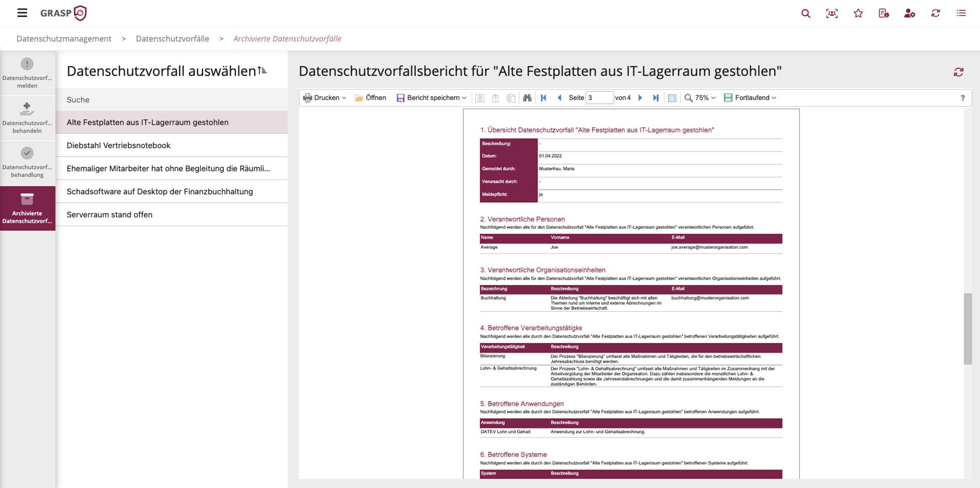Toggle the page layout view icon
The image size is (980, 488).
tap(672, 98)
